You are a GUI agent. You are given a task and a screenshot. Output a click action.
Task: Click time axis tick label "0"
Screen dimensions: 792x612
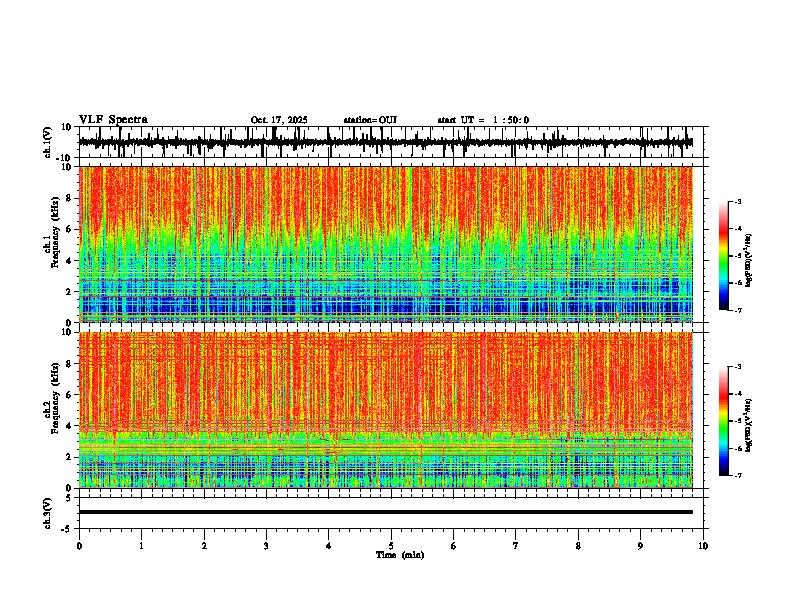[79, 546]
